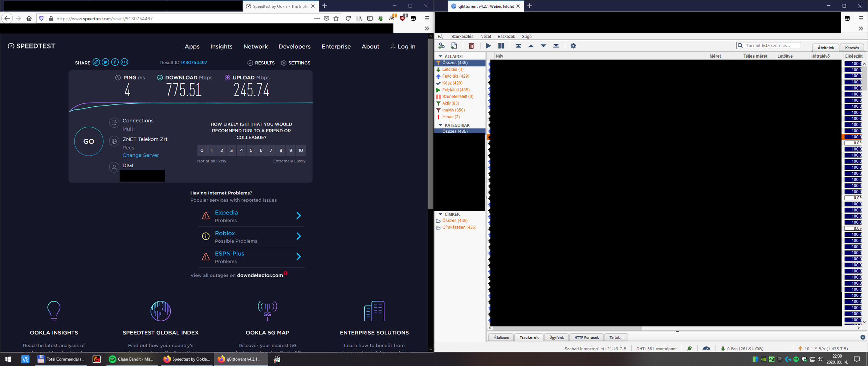868x366 pixels.
Task: Expand overflow toolbar items in Speedtest window
Action: point(427,28)
